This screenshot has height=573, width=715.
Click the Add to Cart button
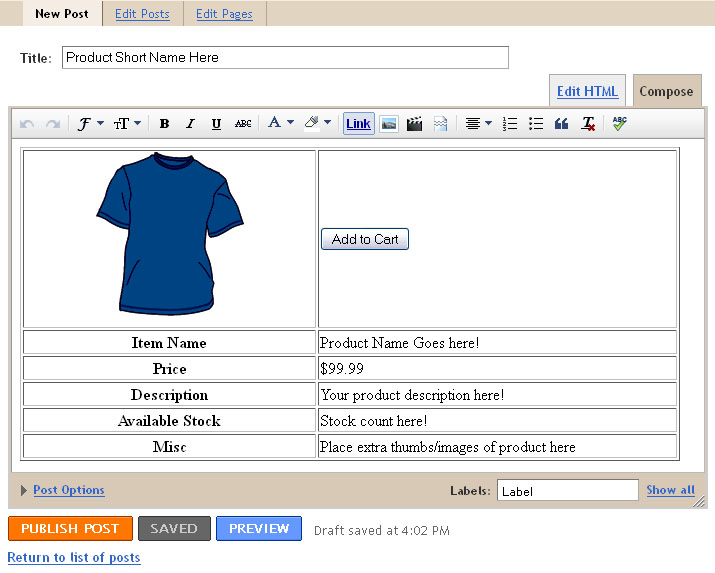point(365,239)
